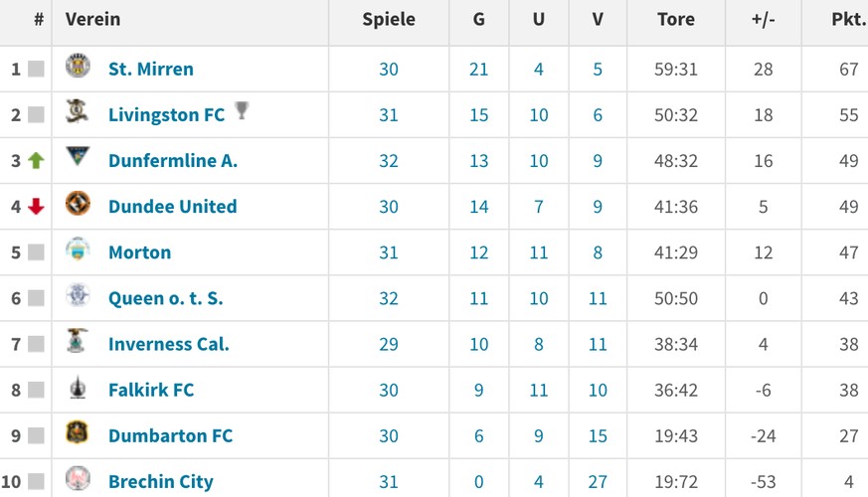This screenshot has height=497, width=868.
Task: Click Morton's 31 games played value
Action: [389, 252]
